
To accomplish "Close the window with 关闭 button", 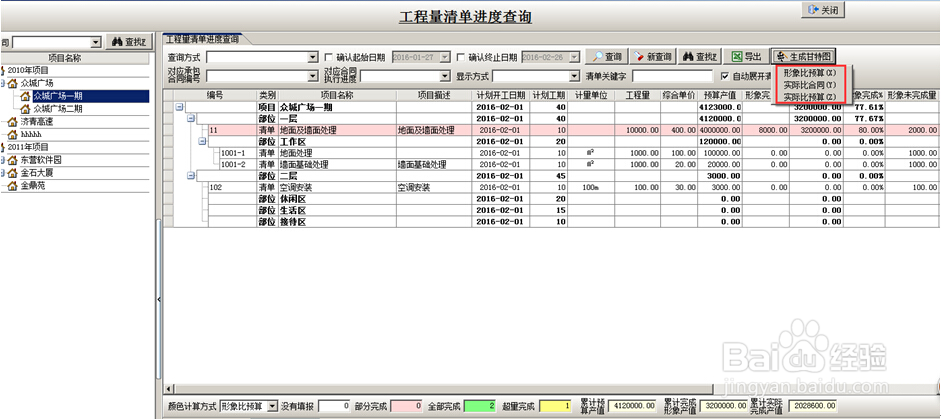I will (823, 10).
